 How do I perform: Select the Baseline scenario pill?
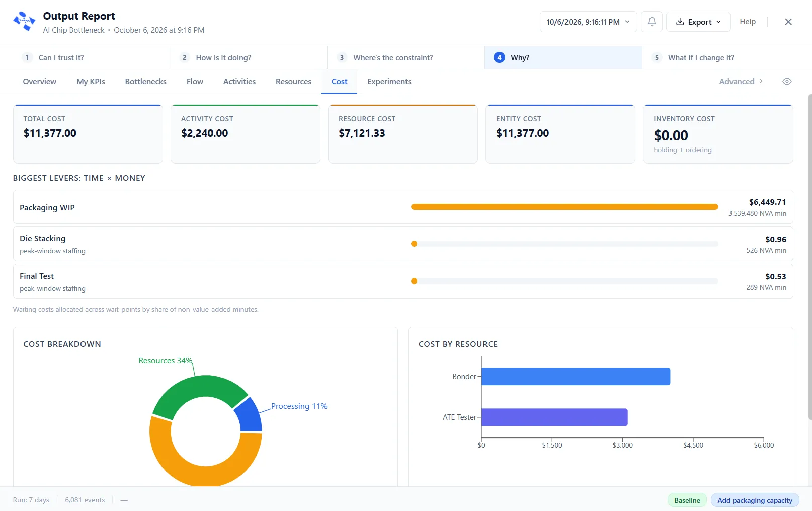pyautogui.click(x=687, y=500)
